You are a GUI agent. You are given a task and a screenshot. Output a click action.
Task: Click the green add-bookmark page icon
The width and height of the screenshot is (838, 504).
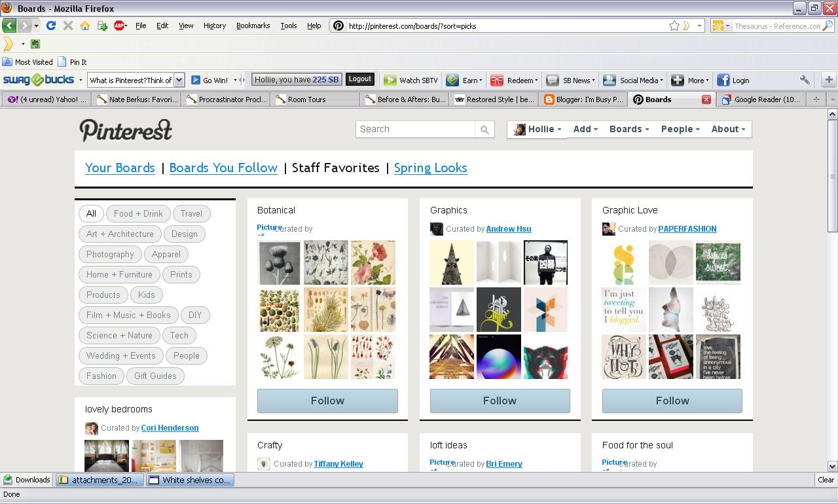pyautogui.click(x=102, y=26)
